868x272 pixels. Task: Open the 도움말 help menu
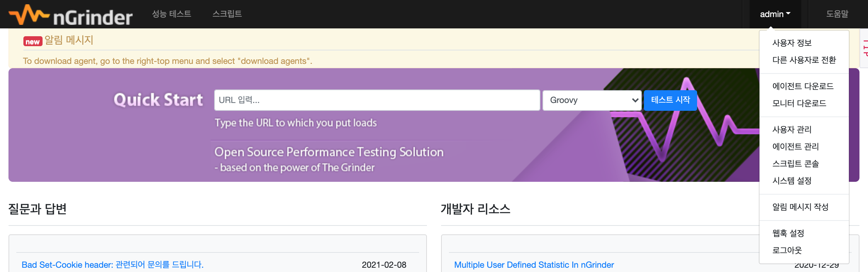click(837, 14)
